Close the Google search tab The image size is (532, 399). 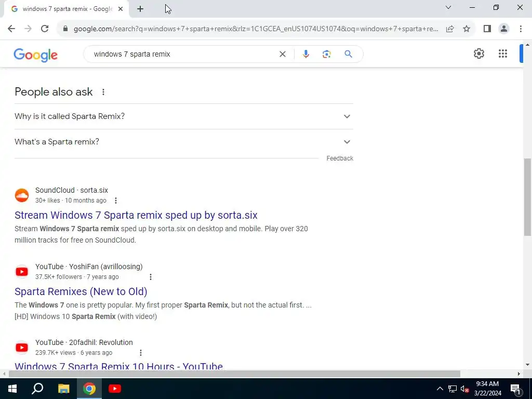121,9
